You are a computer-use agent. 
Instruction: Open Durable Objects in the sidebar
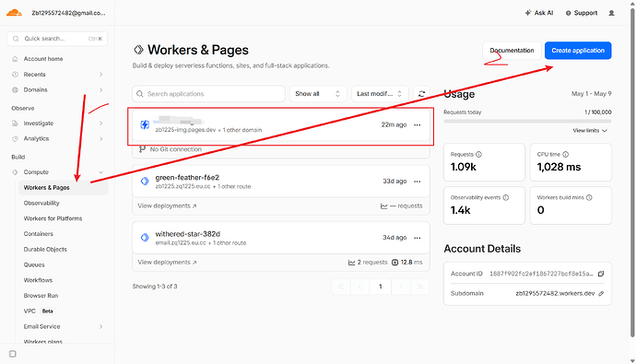45,250
